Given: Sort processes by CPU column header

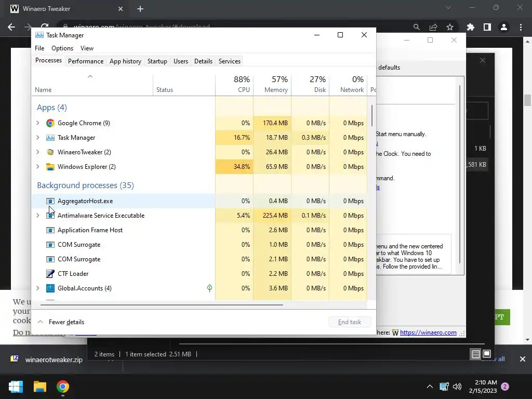Looking at the screenshot, I should [234, 84].
